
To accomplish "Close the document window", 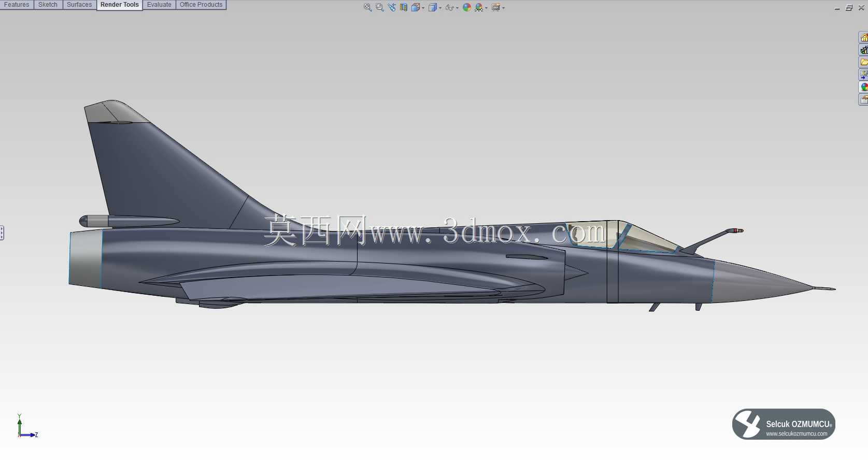I will (861, 8).
